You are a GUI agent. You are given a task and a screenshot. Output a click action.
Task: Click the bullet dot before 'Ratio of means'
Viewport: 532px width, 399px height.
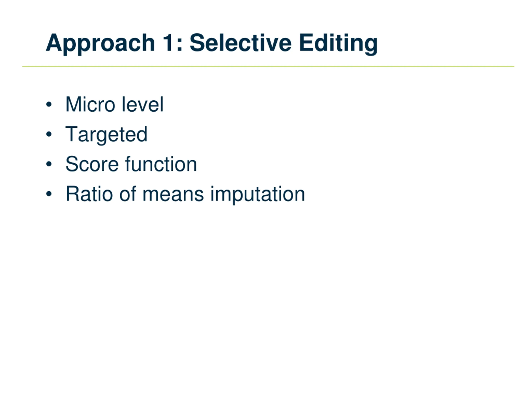(x=49, y=194)
